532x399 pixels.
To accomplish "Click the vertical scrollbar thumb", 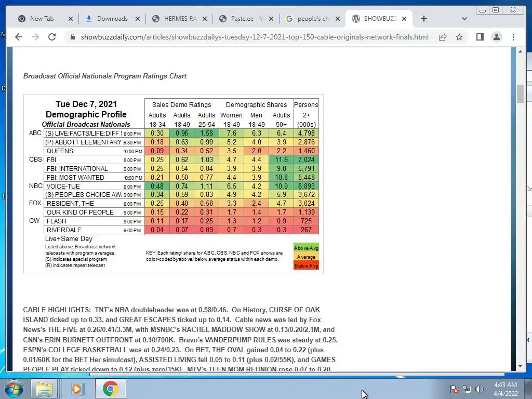I will (x=520, y=94).
